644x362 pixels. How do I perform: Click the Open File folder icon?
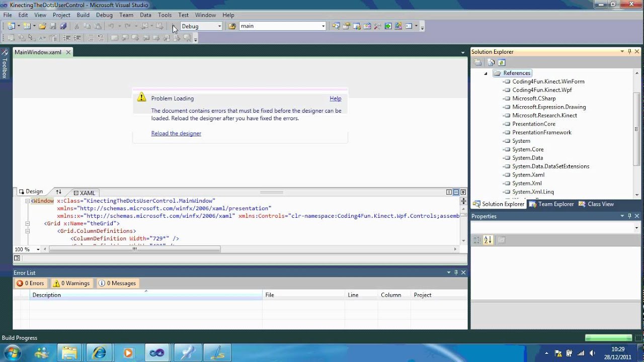click(42, 26)
